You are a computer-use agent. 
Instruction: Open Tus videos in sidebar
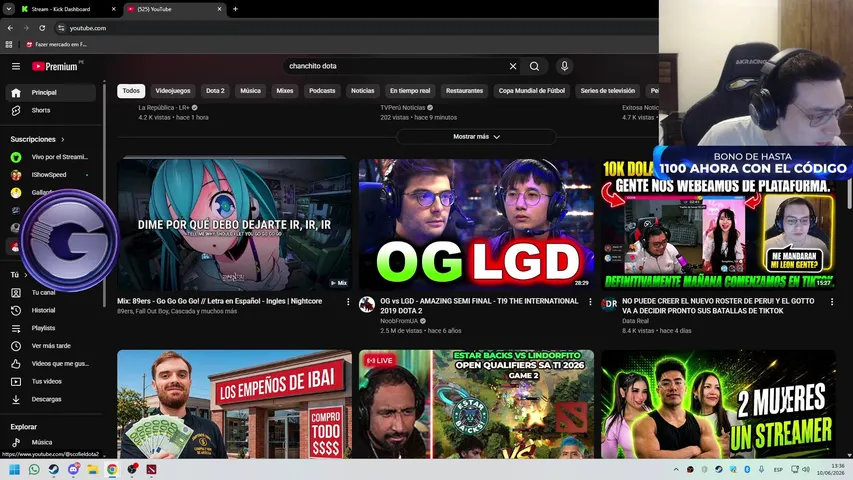(51, 381)
